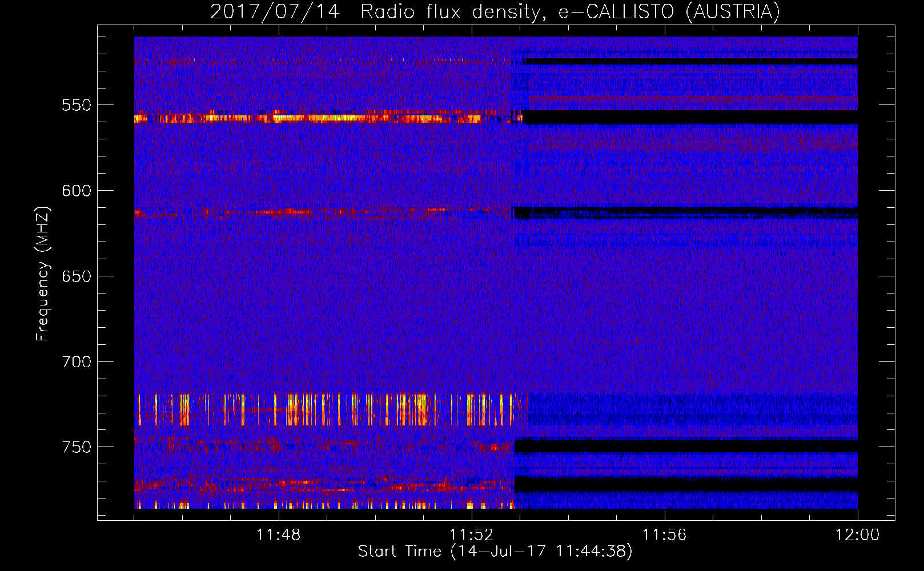Click the 11:48 time tick label
This screenshot has width=924, height=571.
coord(279,535)
